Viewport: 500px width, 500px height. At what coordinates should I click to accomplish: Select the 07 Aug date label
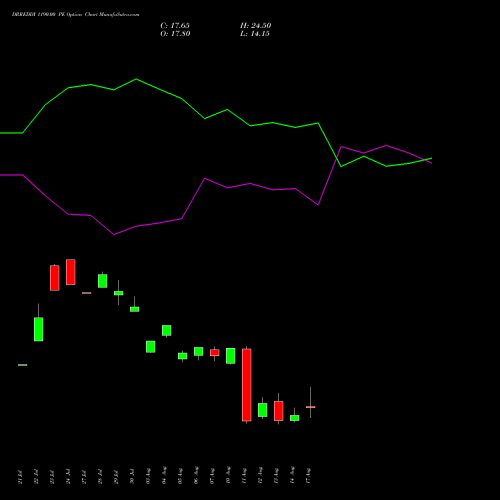coord(212,476)
